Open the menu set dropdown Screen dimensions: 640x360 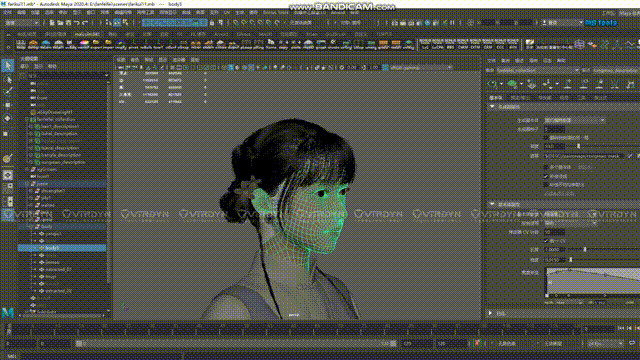22,23
